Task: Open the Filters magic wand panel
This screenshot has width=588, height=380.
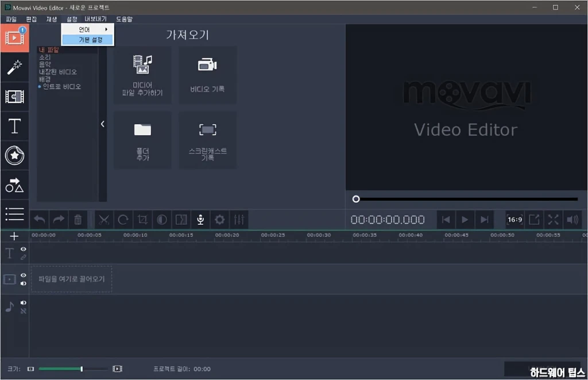Action: [x=14, y=67]
